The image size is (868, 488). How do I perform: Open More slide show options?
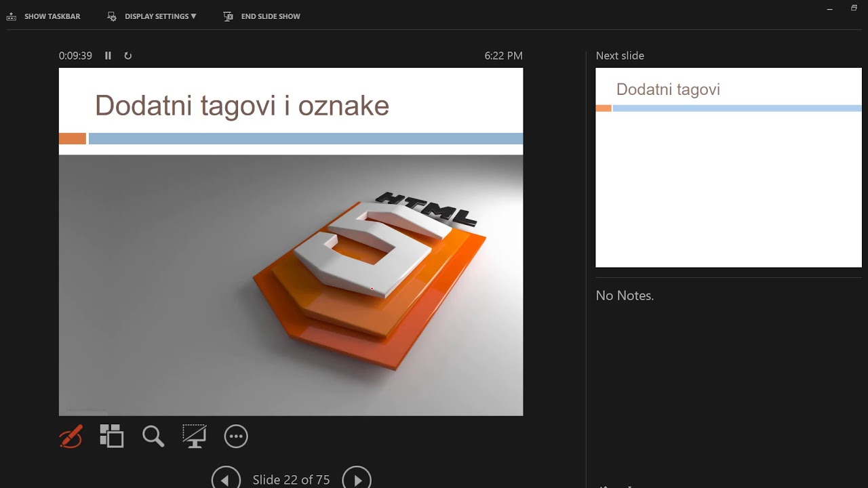tap(236, 436)
